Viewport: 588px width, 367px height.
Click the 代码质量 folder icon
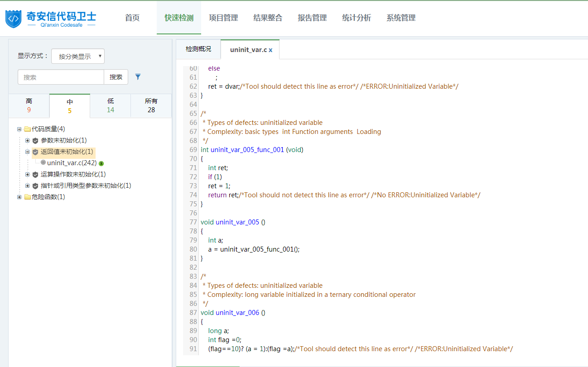point(28,129)
